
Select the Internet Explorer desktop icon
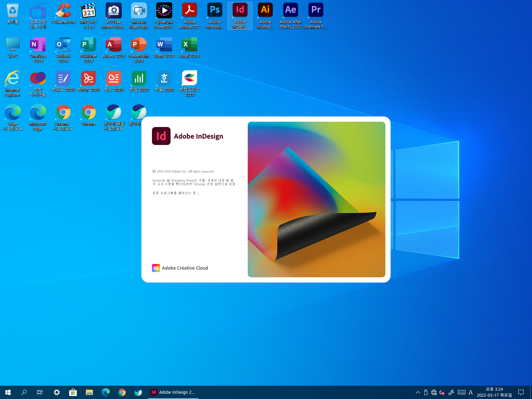click(13, 84)
